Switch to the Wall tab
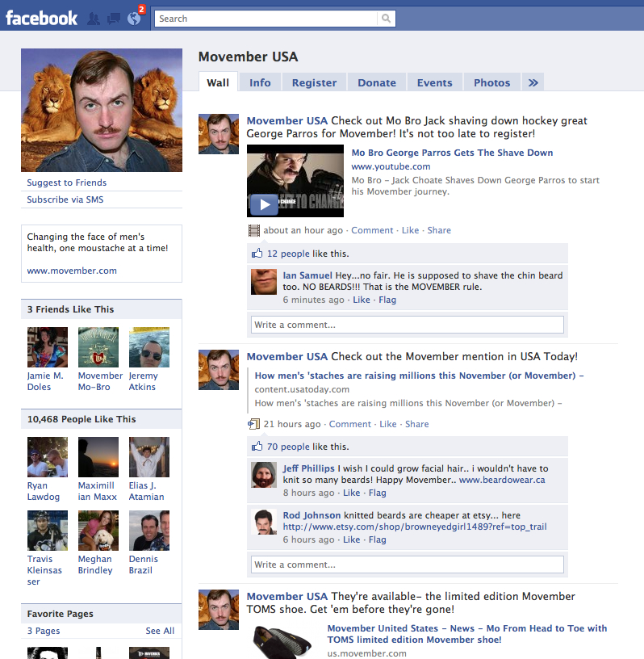Viewport: 644px width, 659px height. (x=218, y=82)
